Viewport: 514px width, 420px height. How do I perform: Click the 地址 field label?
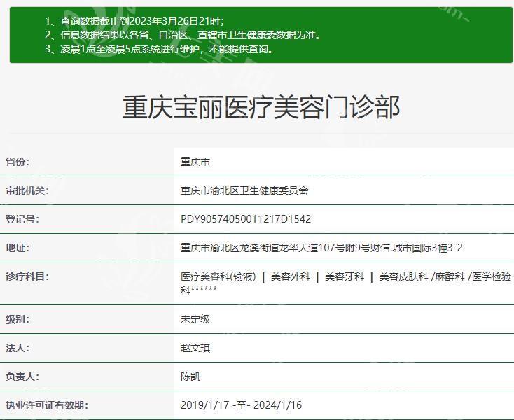click(x=18, y=248)
